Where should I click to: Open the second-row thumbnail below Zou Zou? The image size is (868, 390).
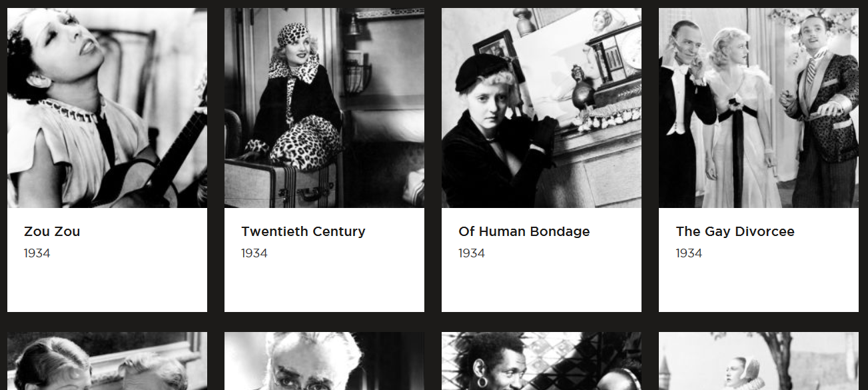pos(107,361)
